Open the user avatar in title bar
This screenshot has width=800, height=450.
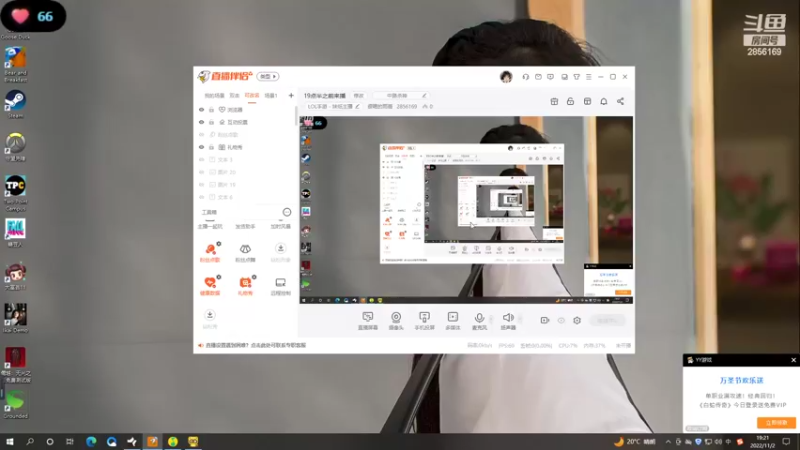point(506,77)
